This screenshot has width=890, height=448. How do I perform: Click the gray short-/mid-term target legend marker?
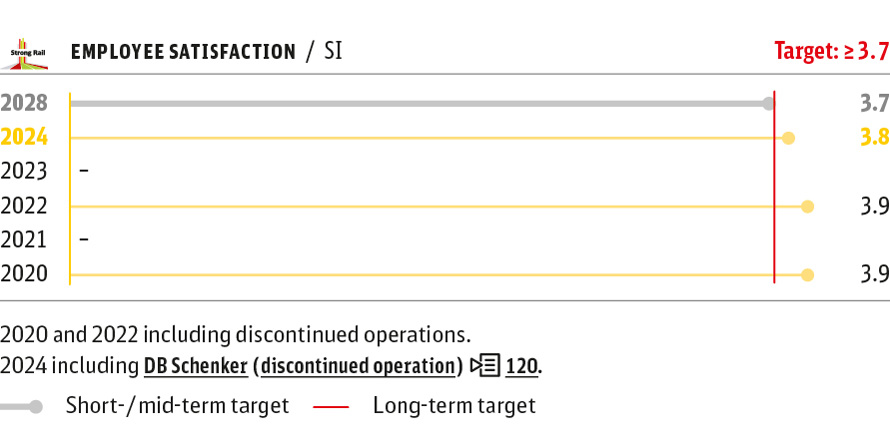click(x=22, y=406)
